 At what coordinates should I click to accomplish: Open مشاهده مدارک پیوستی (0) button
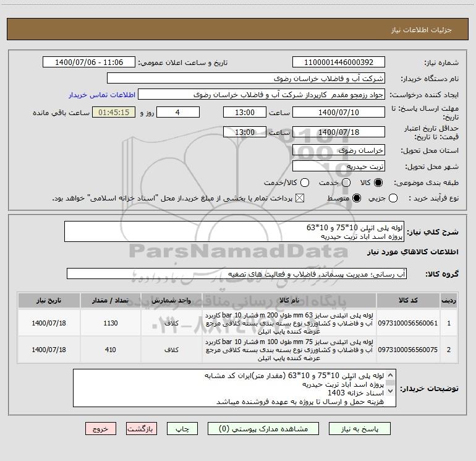(x=263, y=428)
